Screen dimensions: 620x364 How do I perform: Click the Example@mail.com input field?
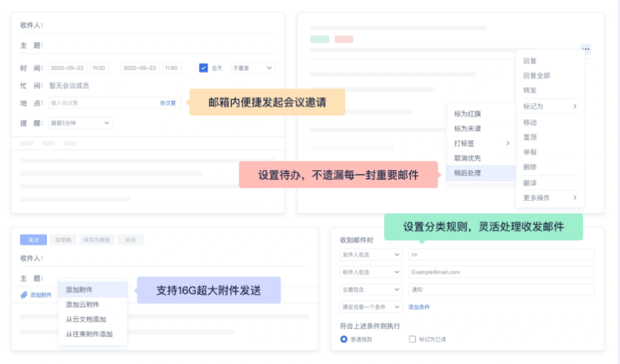tap(501, 272)
